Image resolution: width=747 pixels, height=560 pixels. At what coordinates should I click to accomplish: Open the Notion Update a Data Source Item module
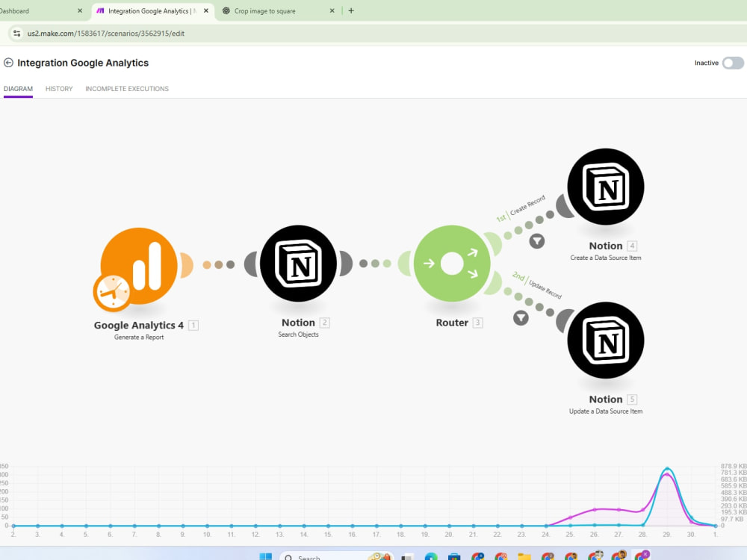(x=606, y=340)
